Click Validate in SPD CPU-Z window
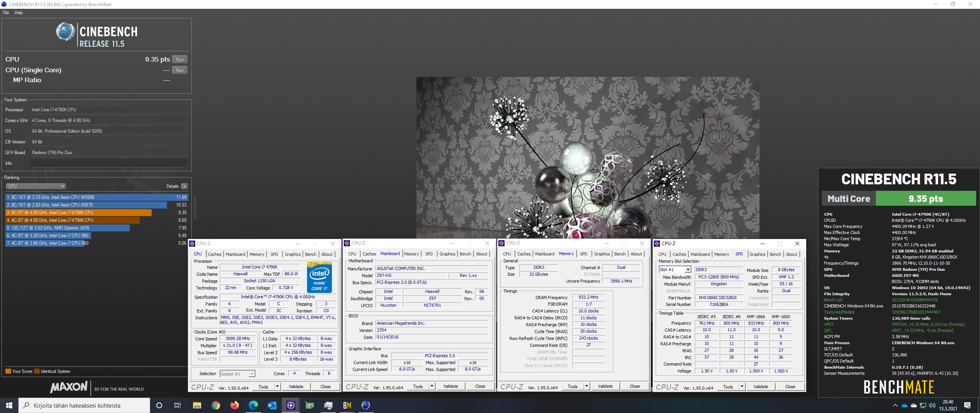Screen dimensions: 980x413 [x=761, y=387]
